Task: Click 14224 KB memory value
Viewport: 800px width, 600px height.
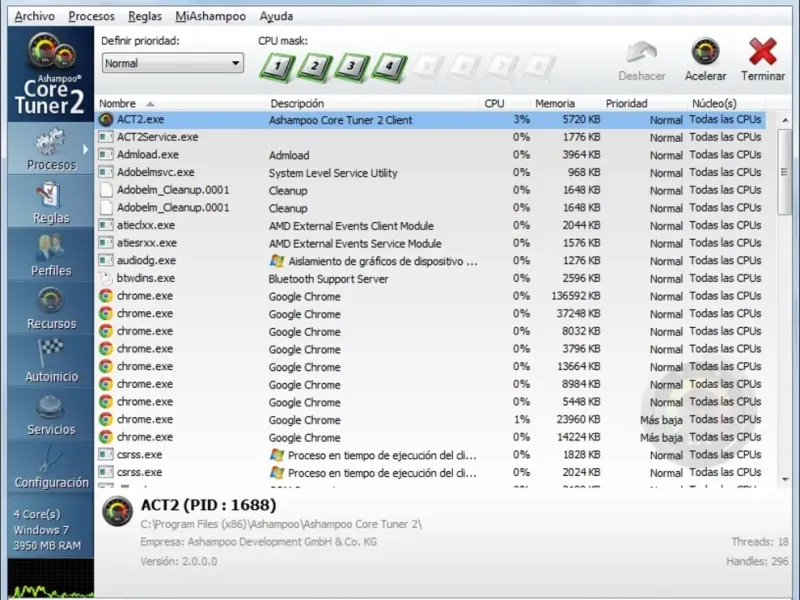Action: pos(579,437)
